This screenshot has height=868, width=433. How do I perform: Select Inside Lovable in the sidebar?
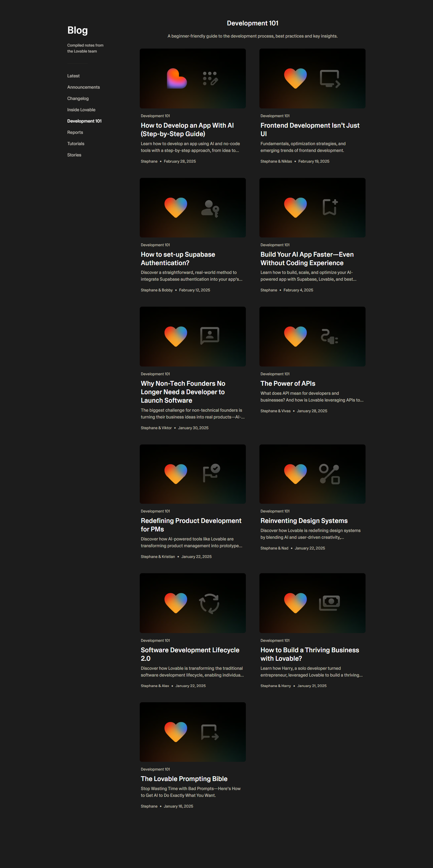coord(81,110)
